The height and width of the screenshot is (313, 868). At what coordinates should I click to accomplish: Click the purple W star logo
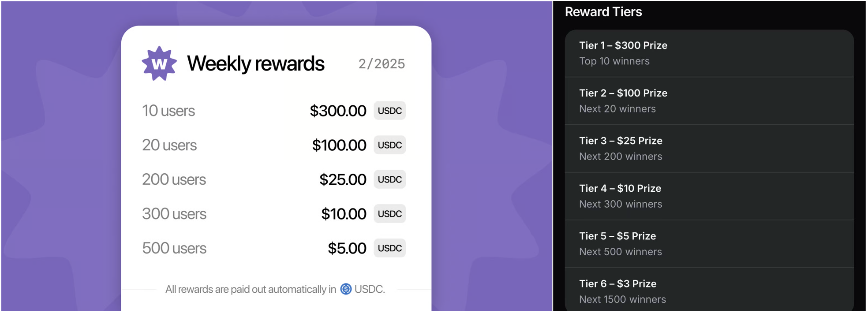coord(159,63)
